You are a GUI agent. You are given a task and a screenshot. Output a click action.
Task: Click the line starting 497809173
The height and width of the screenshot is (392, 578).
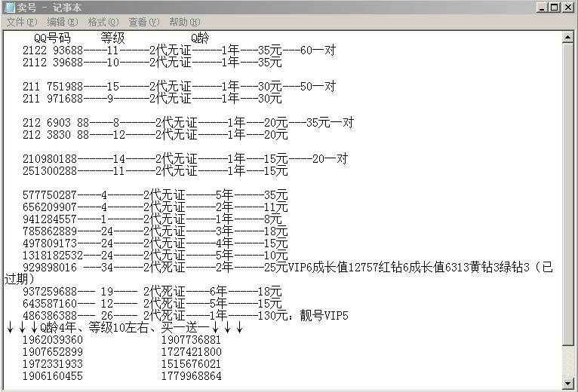[x=155, y=243]
